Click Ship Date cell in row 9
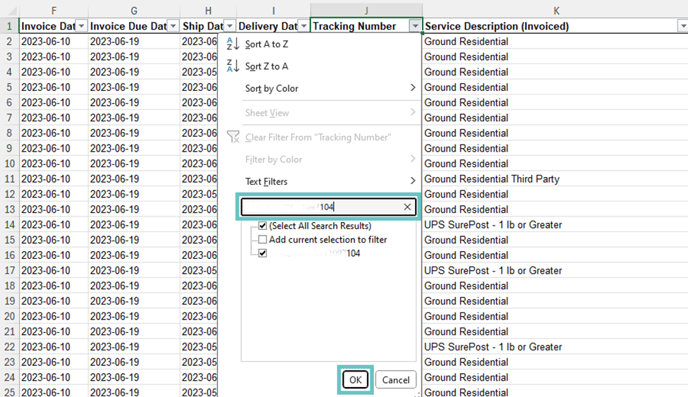This screenshot has height=397, width=688. [x=199, y=148]
